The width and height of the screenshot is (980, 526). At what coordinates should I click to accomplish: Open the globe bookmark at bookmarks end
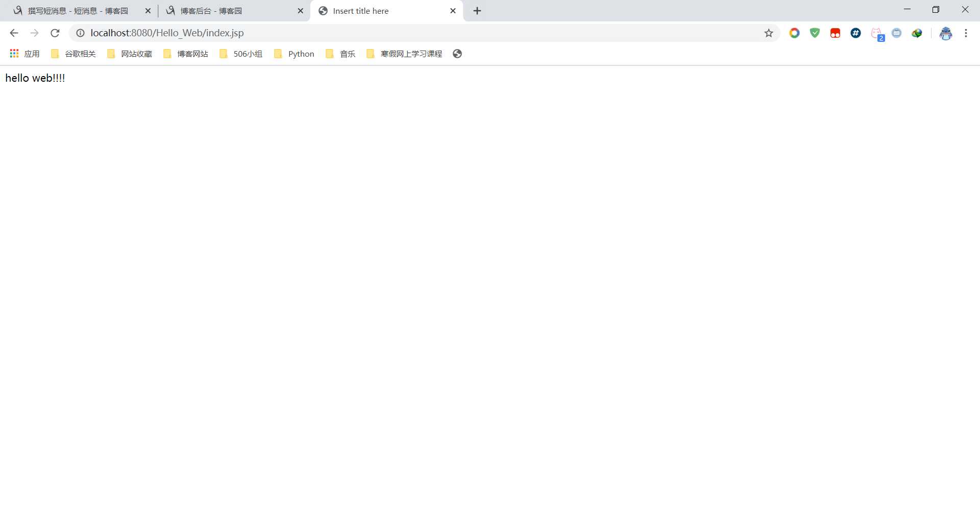(x=457, y=54)
